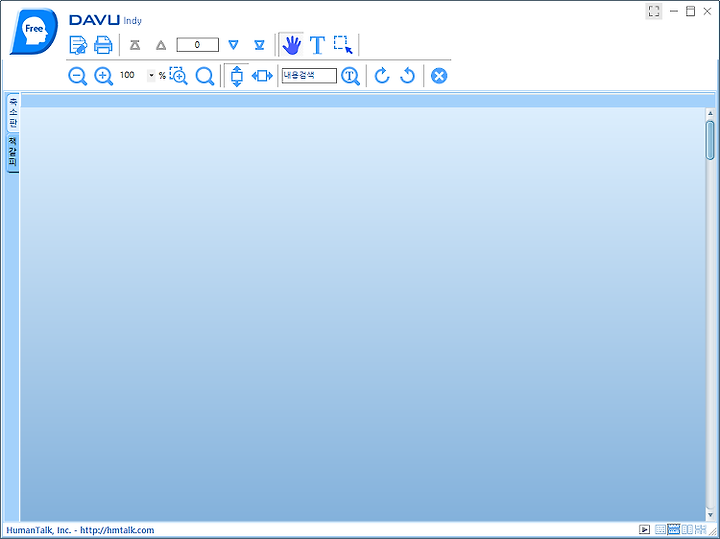Rotate the page clockwise
The width and height of the screenshot is (720, 539).
point(382,75)
